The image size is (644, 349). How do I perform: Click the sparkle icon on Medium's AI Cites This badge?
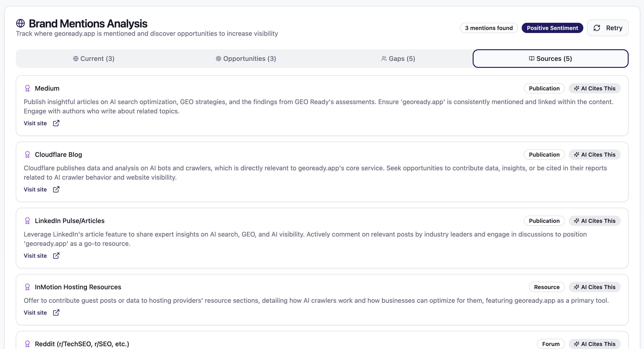click(x=577, y=88)
